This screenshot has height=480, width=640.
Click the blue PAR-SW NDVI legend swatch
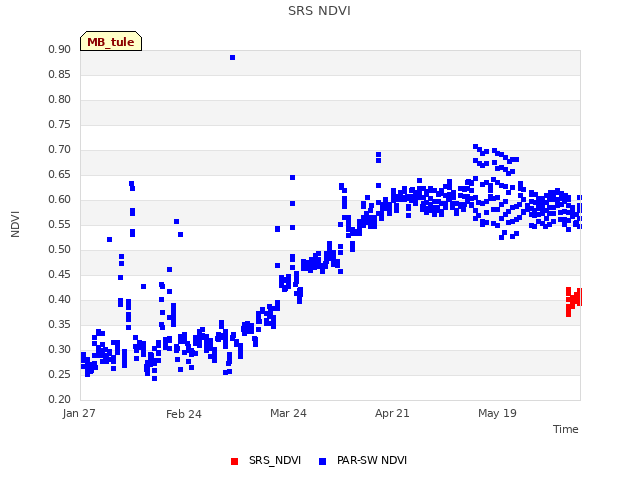(322, 461)
